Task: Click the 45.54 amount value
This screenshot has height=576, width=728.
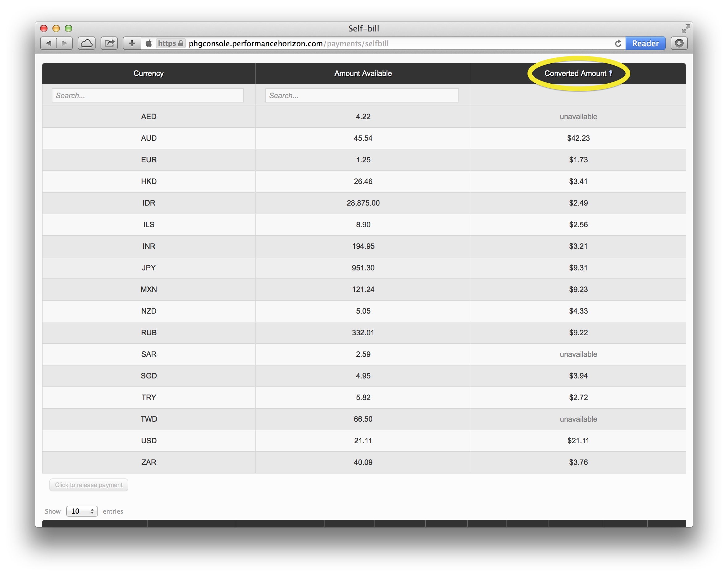Action: 363,138
